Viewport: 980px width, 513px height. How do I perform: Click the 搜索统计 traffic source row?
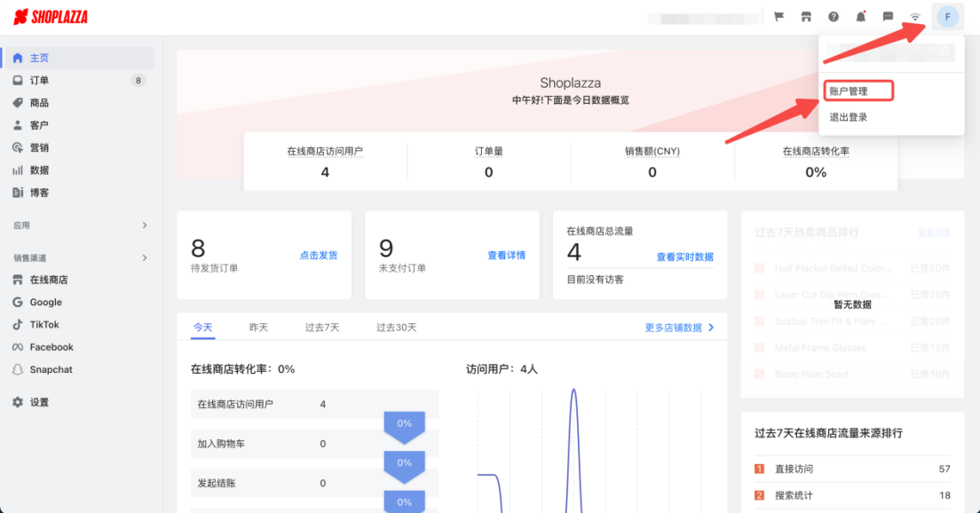(x=852, y=495)
